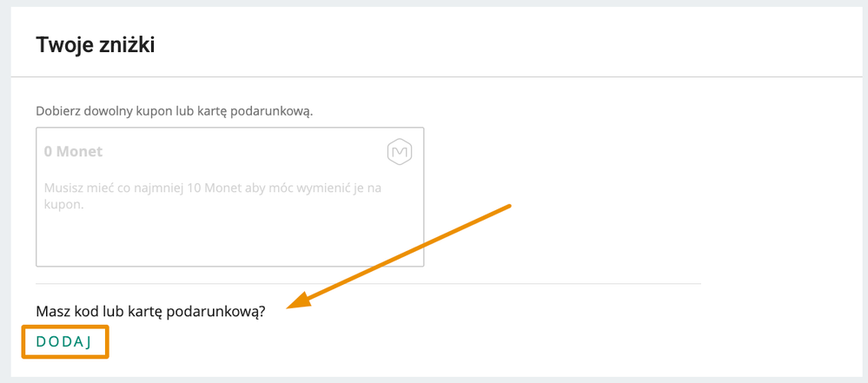Select the 0 Monet coupon card

coord(229,197)
